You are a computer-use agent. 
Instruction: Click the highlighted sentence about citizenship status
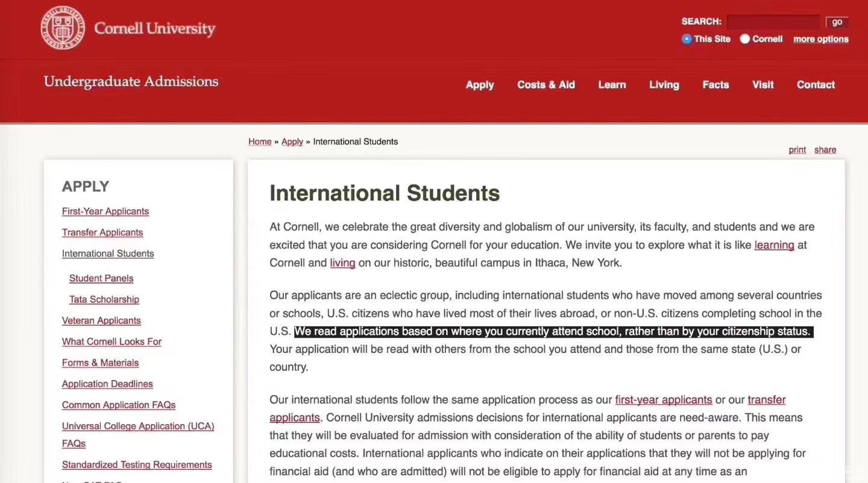(x=553, y=332)
